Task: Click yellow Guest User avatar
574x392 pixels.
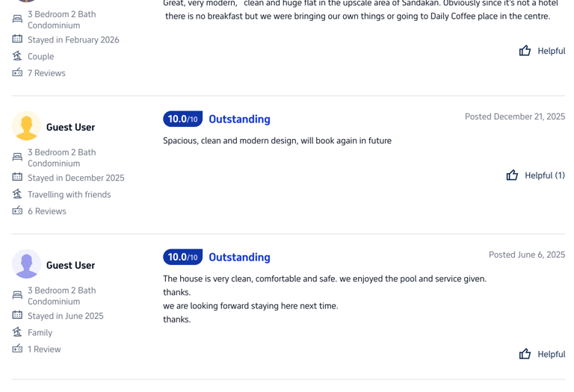Action: 26,126
